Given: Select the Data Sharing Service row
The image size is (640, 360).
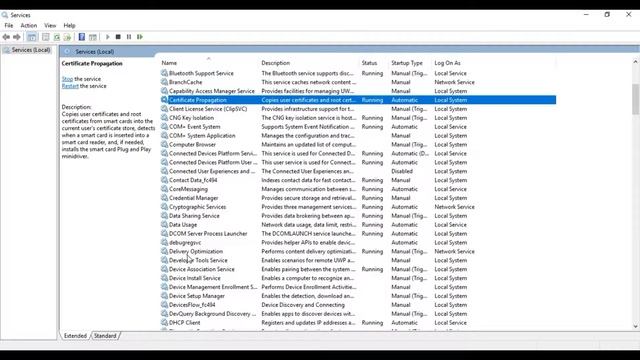Looking at the screenshot, I should point(358,216).
